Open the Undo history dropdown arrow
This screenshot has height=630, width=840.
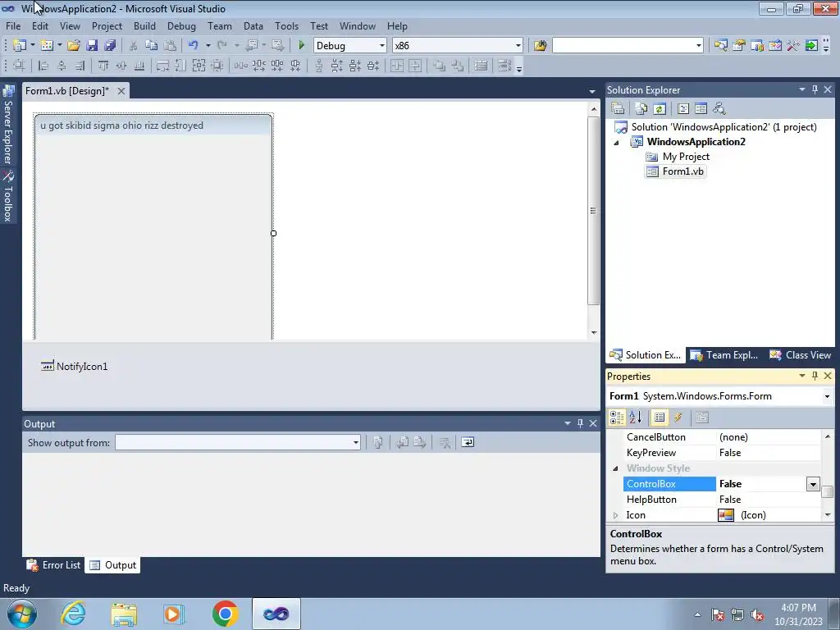pyautogui.click(x=208, y=46)
